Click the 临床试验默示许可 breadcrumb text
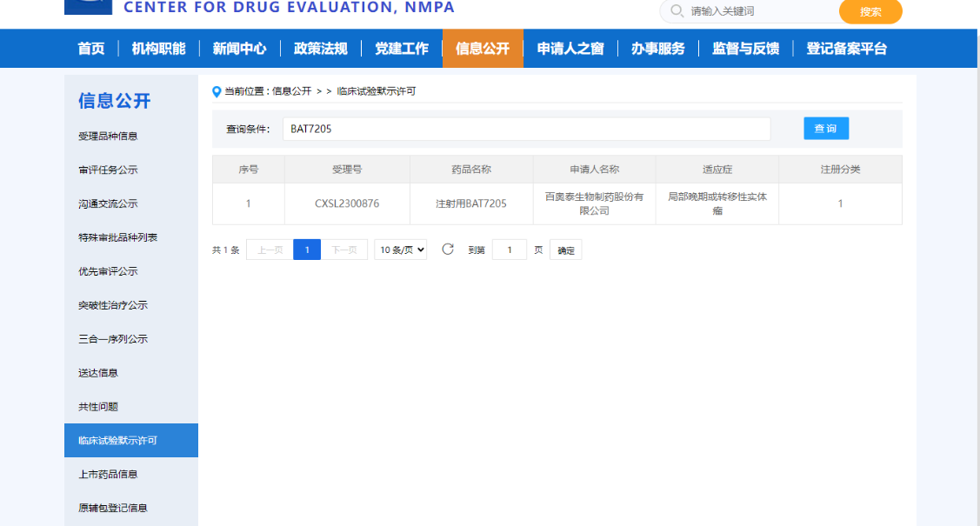Viewport: 980px width, 526px height. (377, 91)
